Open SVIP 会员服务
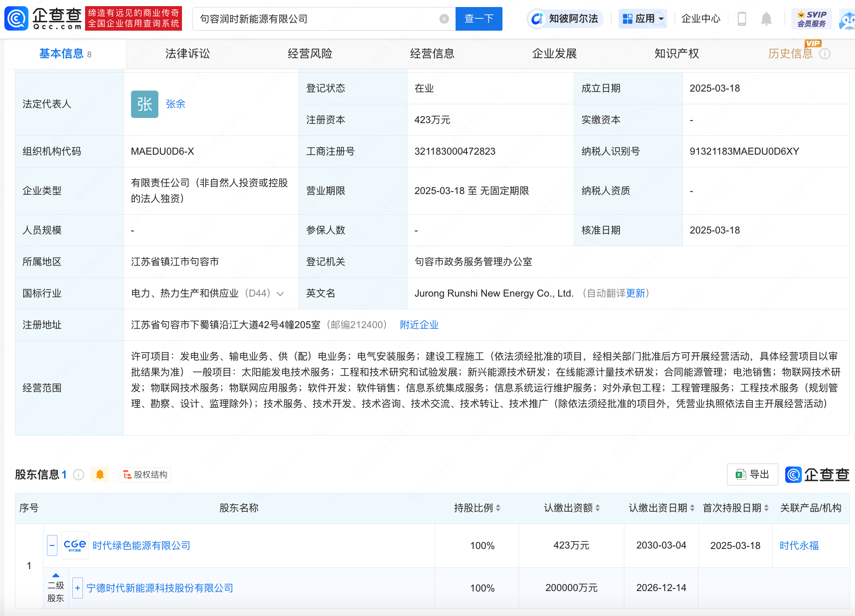Image resolution: width=855 pixels, height=616 pixels. point(812,19)
